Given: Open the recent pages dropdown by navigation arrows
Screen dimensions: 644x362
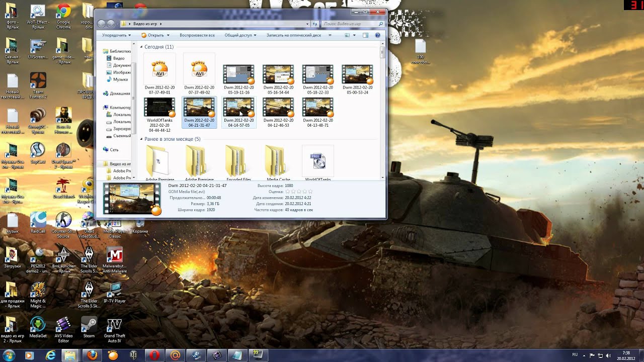Looking at the screenshot, I should (x=118, y=24).
